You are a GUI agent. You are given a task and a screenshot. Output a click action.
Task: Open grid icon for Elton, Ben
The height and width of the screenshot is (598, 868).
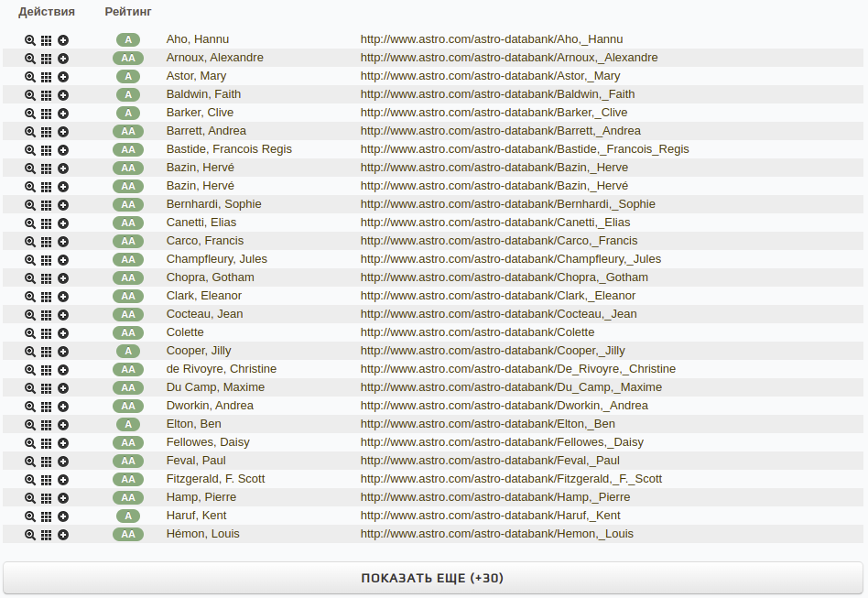click(47, 424)
